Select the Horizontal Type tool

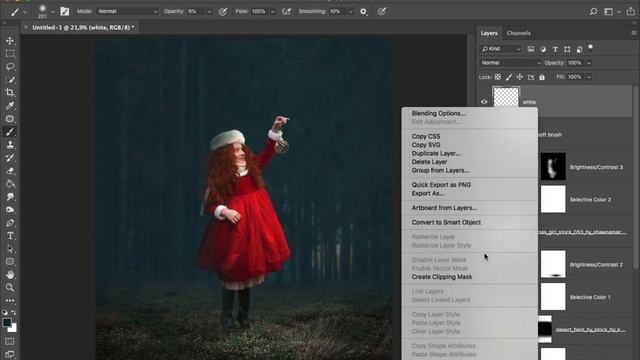(10, 236)
